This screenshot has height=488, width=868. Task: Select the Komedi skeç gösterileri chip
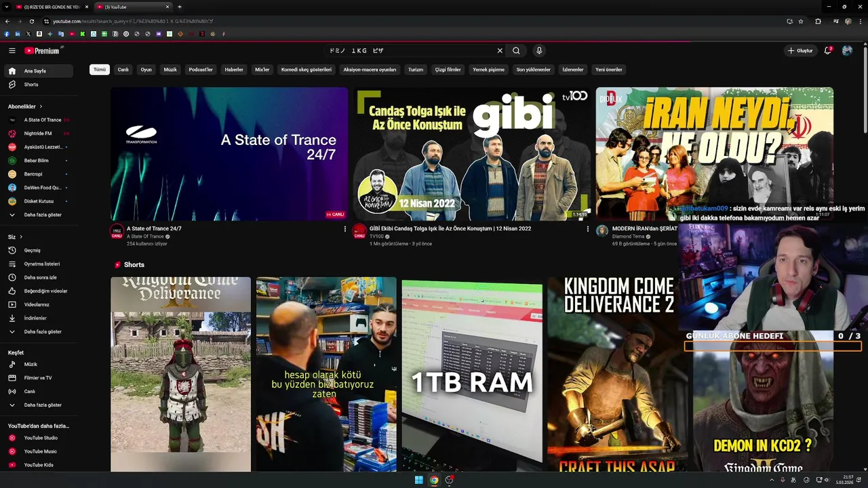pos(307,69)
